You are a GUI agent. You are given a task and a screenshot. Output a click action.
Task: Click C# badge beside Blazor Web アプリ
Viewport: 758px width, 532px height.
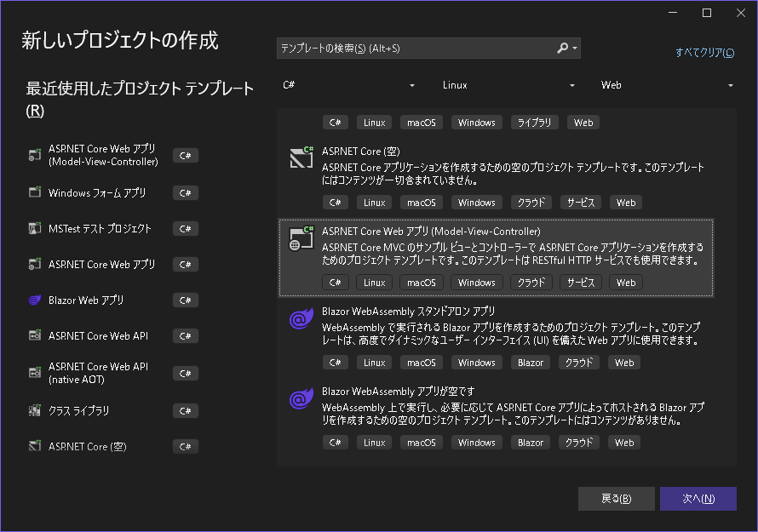(185, 300)
